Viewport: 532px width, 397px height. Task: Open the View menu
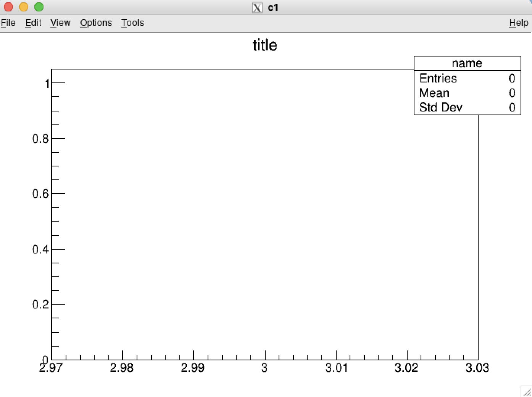tap(60, 23)
